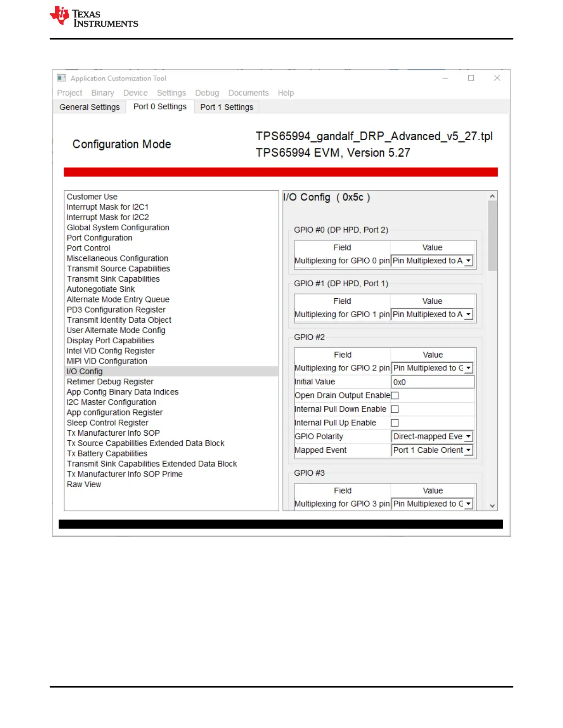
Task: Minimize the Application Customization Tool window
Action: point(445,78)
